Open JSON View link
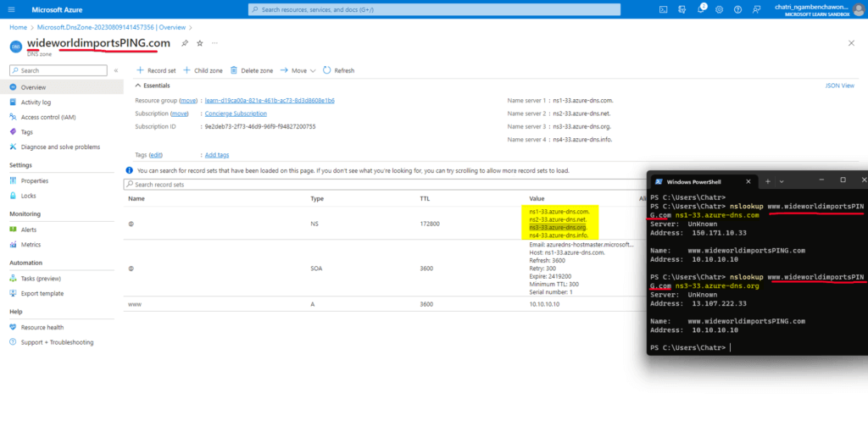Image resolution: width=868 pixels, height=432 pixels. 839,86
